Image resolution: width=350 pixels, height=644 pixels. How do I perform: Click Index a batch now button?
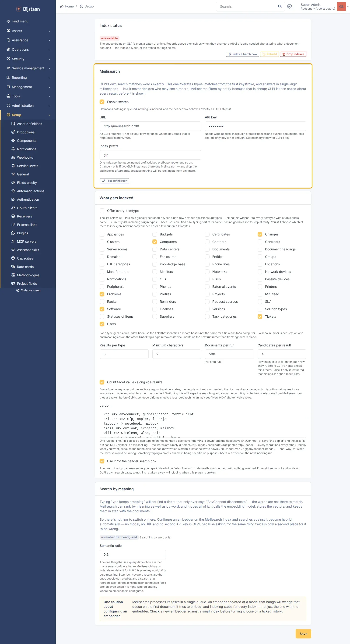pyautogui.click(x=242, y=54)
